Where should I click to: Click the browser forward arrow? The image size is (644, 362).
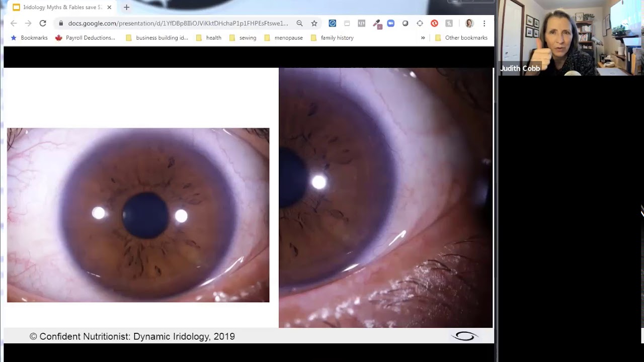28,23
